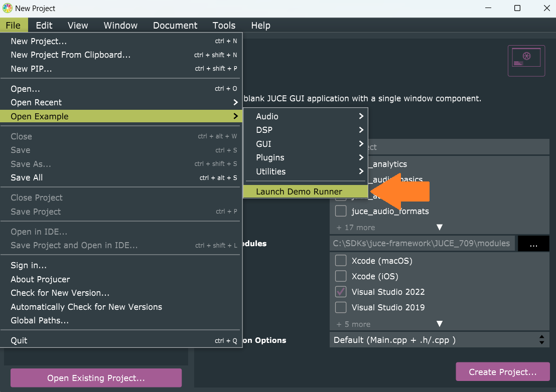Screen dimensions: 556x392
Task: Choose New Project From Clipboard...
Action: (121, 55)
